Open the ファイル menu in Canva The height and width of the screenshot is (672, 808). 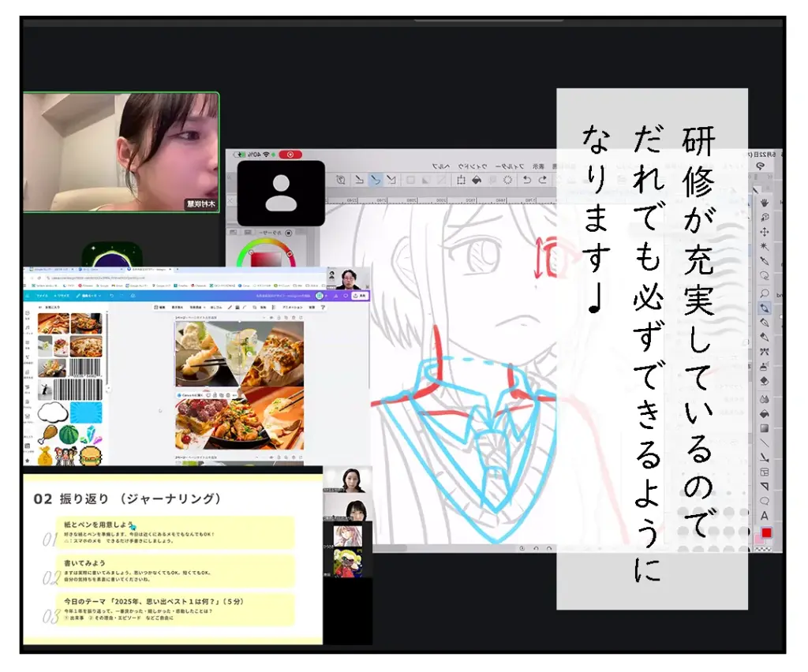[x=40, y=296]
